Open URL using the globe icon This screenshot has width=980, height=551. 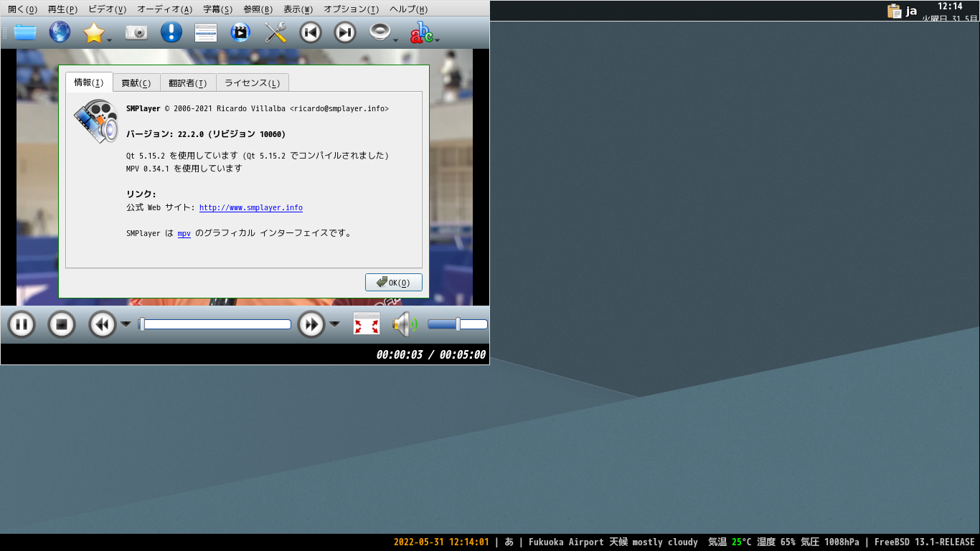(60, 32)
